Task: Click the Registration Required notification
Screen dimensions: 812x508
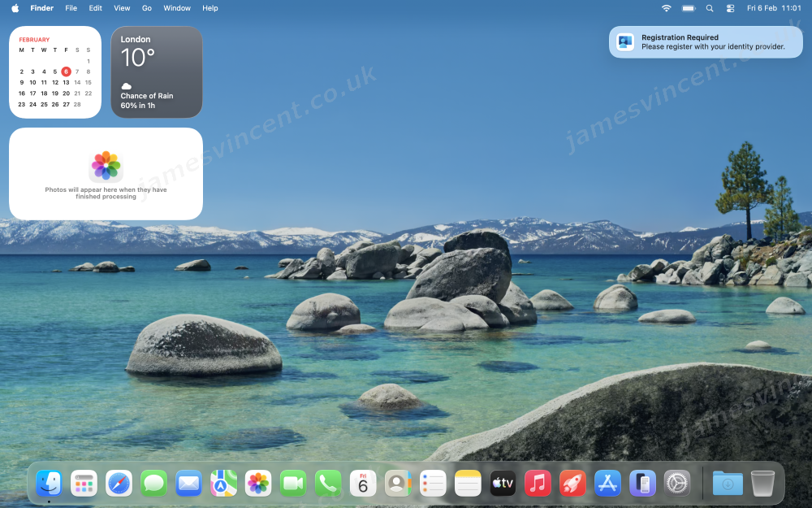Action: click(x=705, y=42)
